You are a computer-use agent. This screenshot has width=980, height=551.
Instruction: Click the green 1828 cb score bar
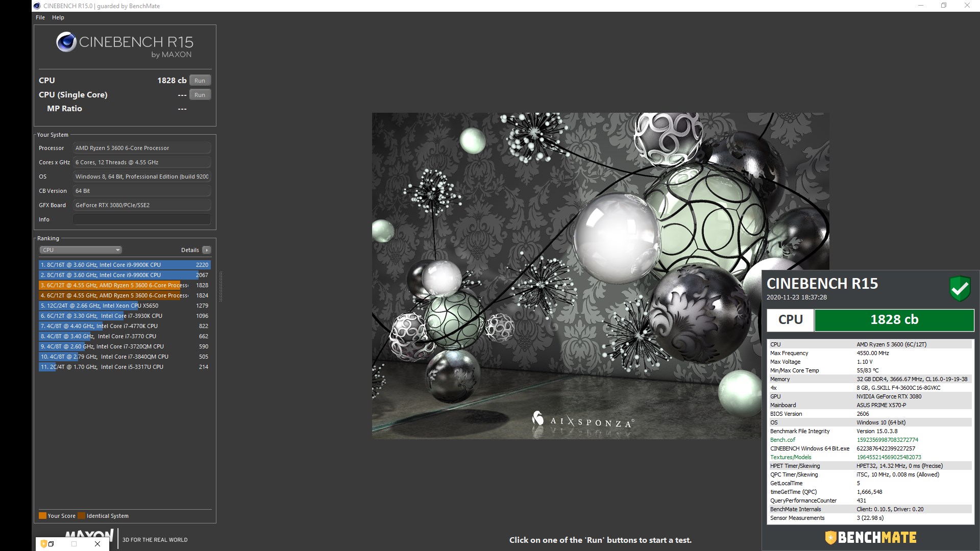point(894,320)
